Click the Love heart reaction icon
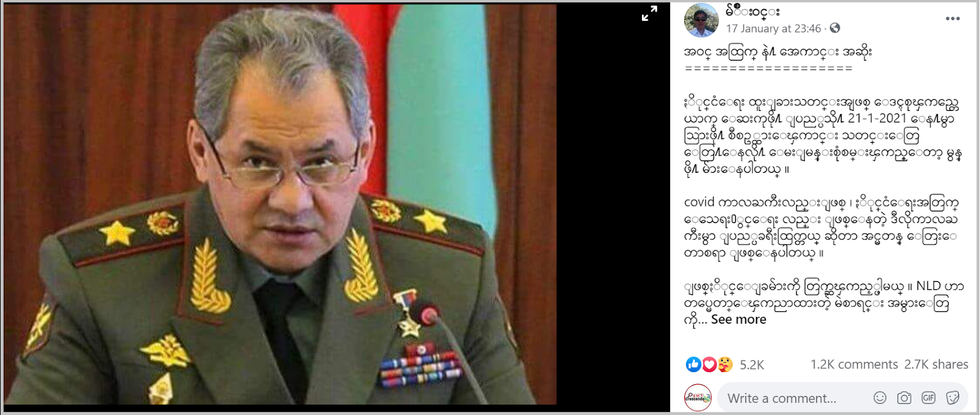 (x=709, y=365)
